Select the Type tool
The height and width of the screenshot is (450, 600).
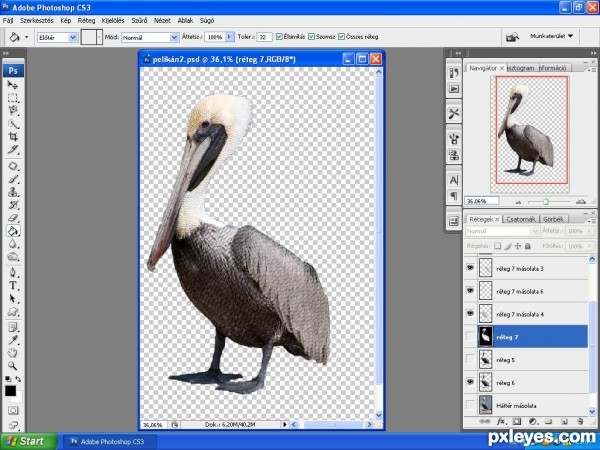click(13, 285)
